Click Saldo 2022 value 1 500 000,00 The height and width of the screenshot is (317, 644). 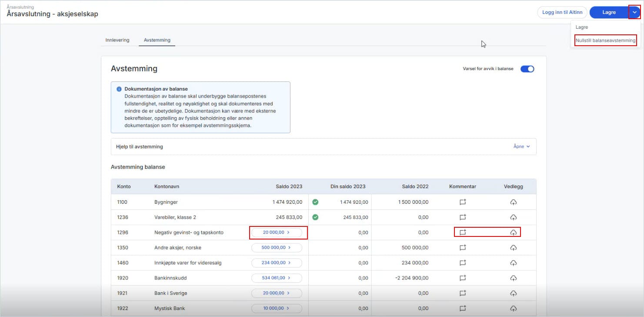(413, 202)
